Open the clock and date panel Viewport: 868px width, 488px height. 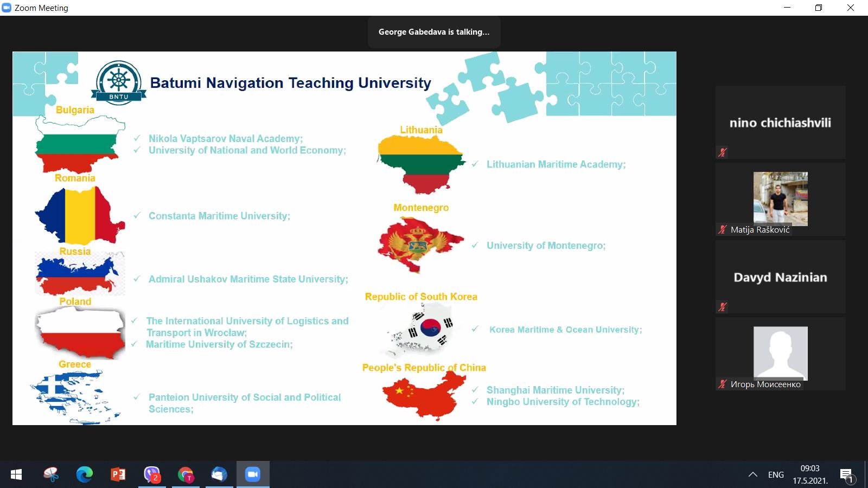tap(810, 474)
